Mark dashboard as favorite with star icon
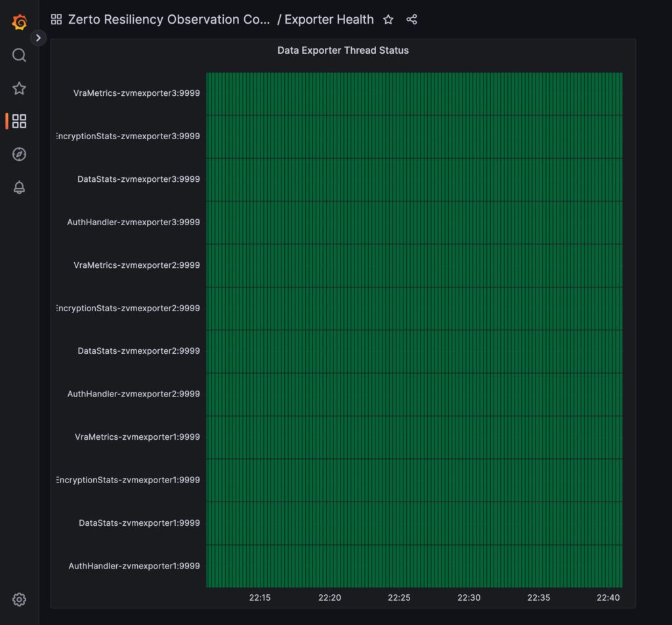This screenshot has height=625, width=672. click(388, 19)
